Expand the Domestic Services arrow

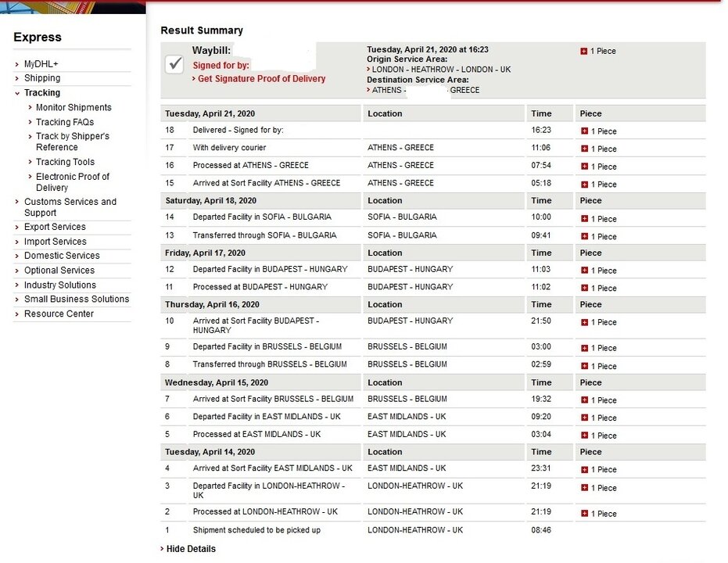tap(17, 256)
